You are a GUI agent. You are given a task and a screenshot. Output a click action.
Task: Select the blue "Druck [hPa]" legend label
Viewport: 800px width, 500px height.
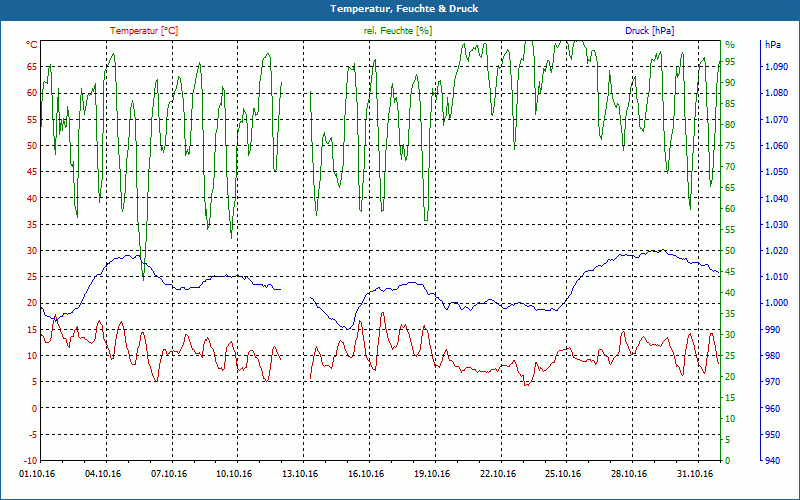tap(649, 31)
